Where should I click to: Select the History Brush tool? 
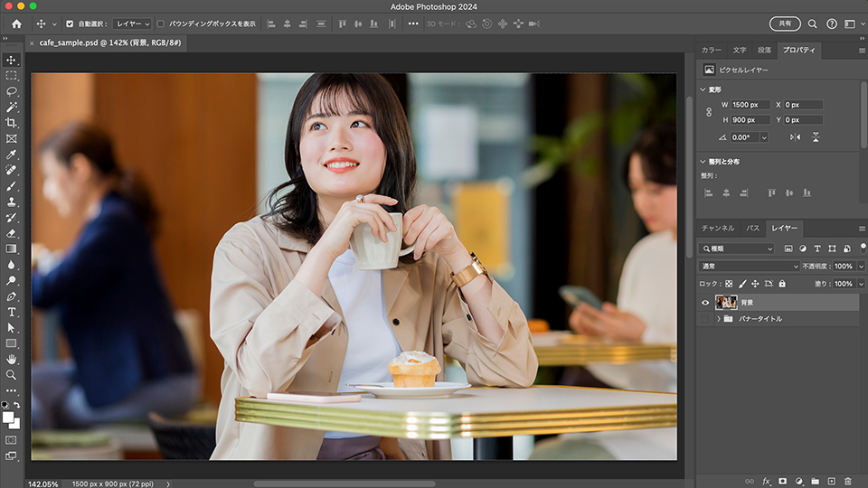pyautogui.click(x=11, y=218)
